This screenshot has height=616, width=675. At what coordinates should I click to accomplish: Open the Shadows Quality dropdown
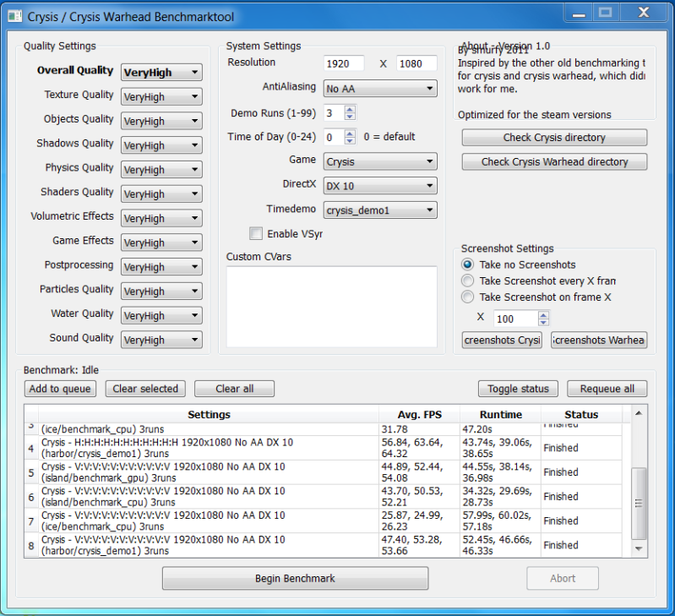(x=161, y=145)
